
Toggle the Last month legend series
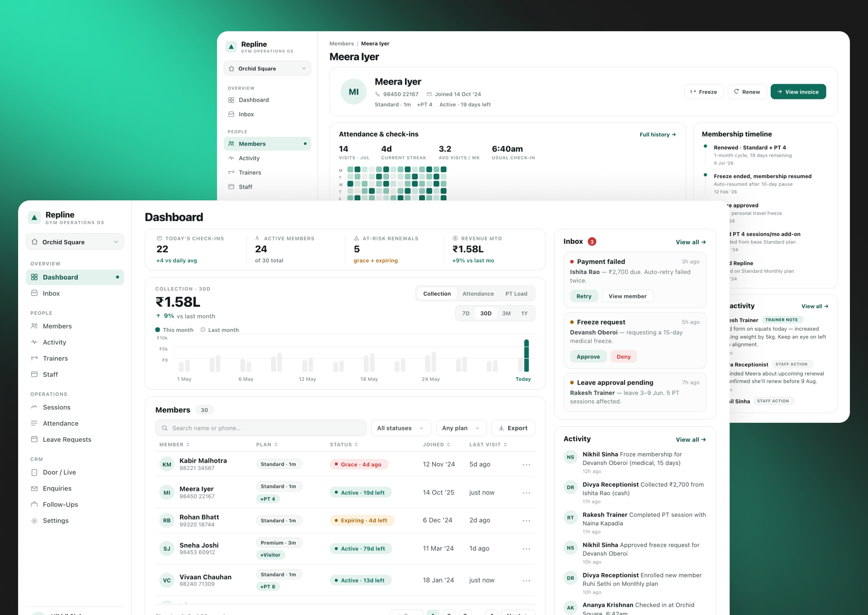(220, 330)
